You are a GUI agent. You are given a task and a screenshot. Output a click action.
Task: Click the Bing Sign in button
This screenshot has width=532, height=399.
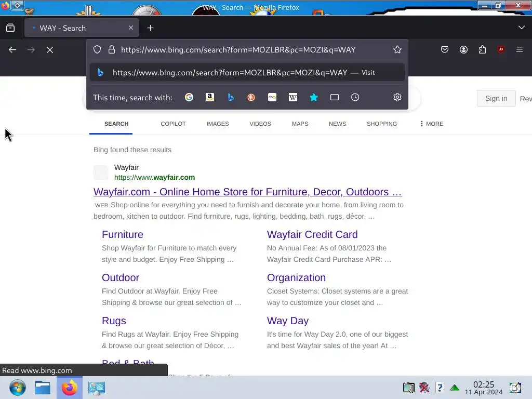coord(496,98)
